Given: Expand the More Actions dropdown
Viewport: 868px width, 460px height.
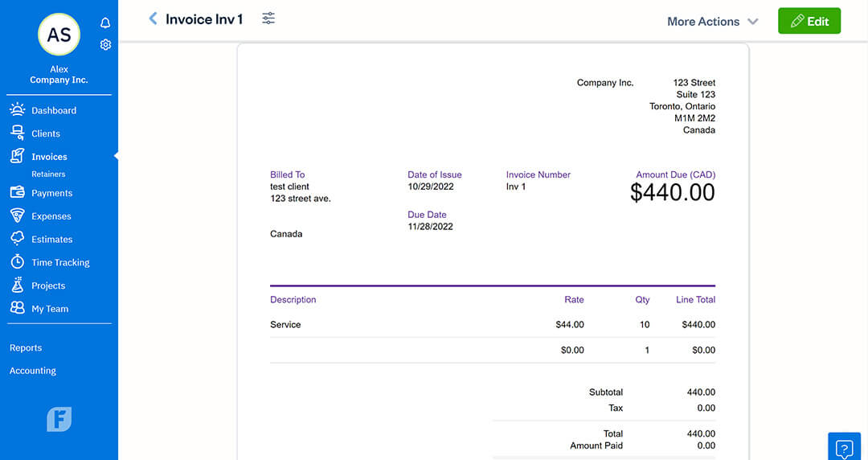Looking at the screenshot, I should click(x=712, y=22).
